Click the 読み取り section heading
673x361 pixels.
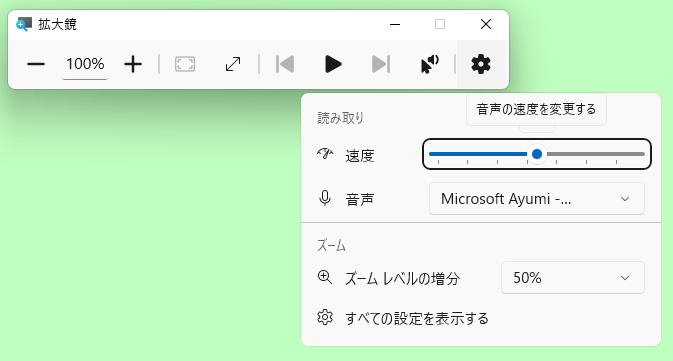340,118
